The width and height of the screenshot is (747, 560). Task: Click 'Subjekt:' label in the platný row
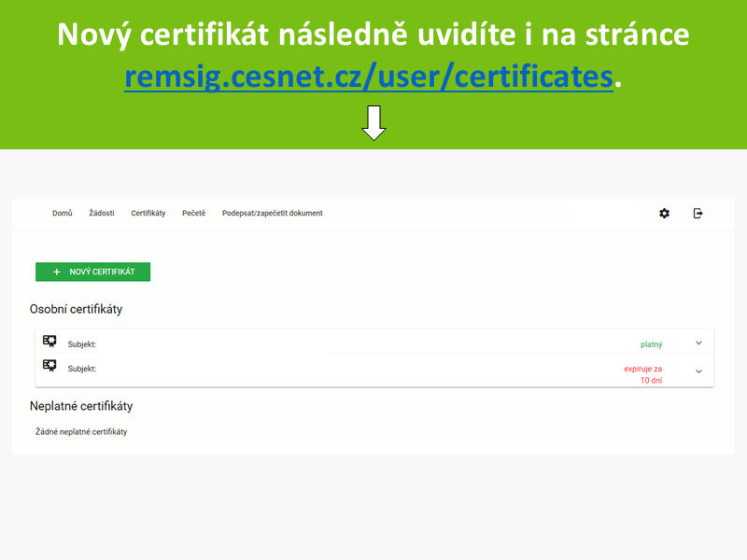(x=82, y=344)
